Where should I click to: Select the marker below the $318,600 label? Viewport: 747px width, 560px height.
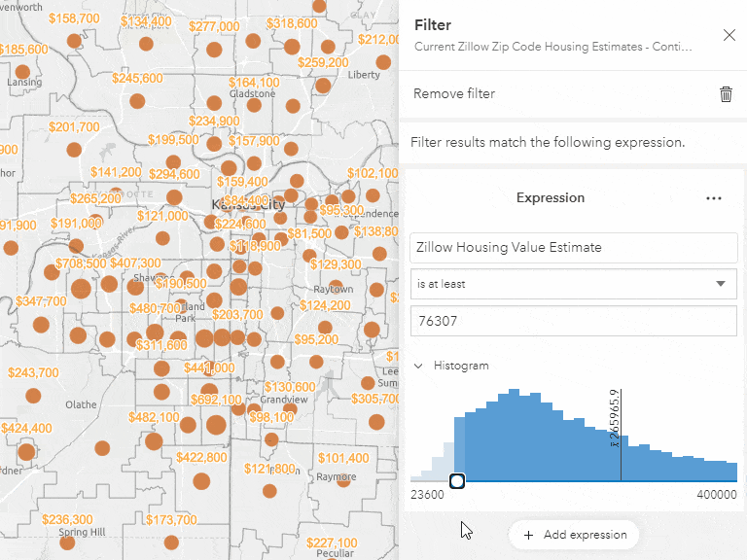(291, 46)
